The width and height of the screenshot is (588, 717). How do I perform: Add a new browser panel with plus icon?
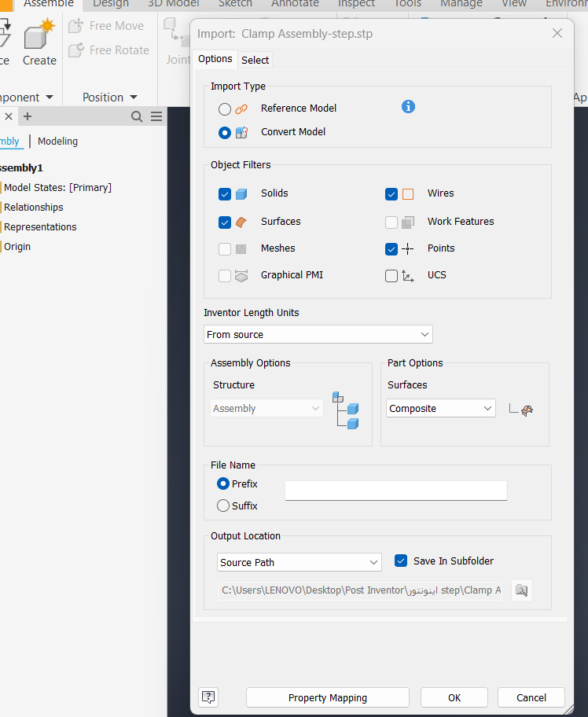pyautogui.click(x=28, y=116)
